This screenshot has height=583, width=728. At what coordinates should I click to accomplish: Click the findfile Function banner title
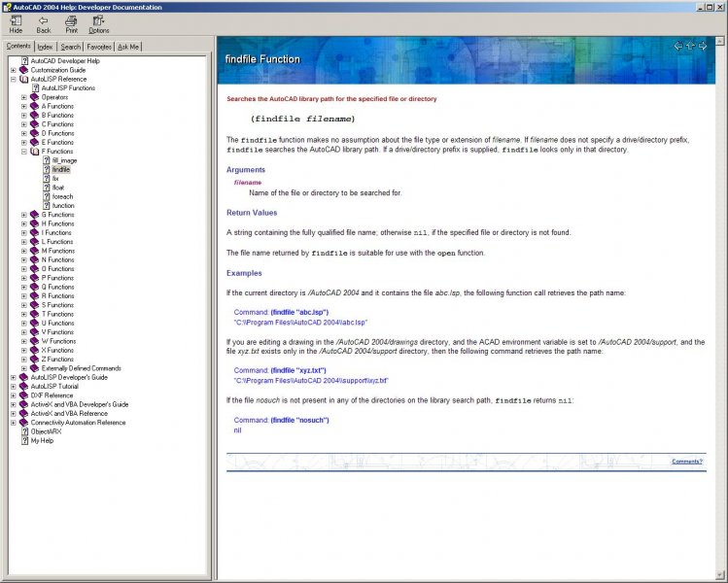click(262, 59)
